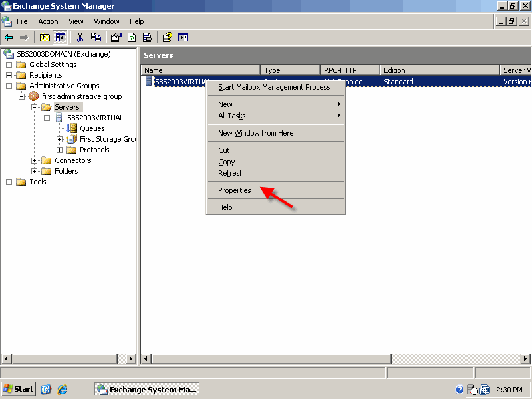Viewport: 532px width, 399px height.
Task: Open the View menu
Action: click(x=76, y=21)
